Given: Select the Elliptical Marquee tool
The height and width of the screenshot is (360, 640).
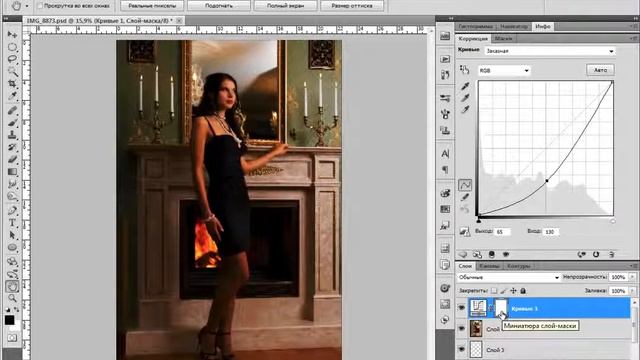Looking at the screenshot, I should (12, 47).
